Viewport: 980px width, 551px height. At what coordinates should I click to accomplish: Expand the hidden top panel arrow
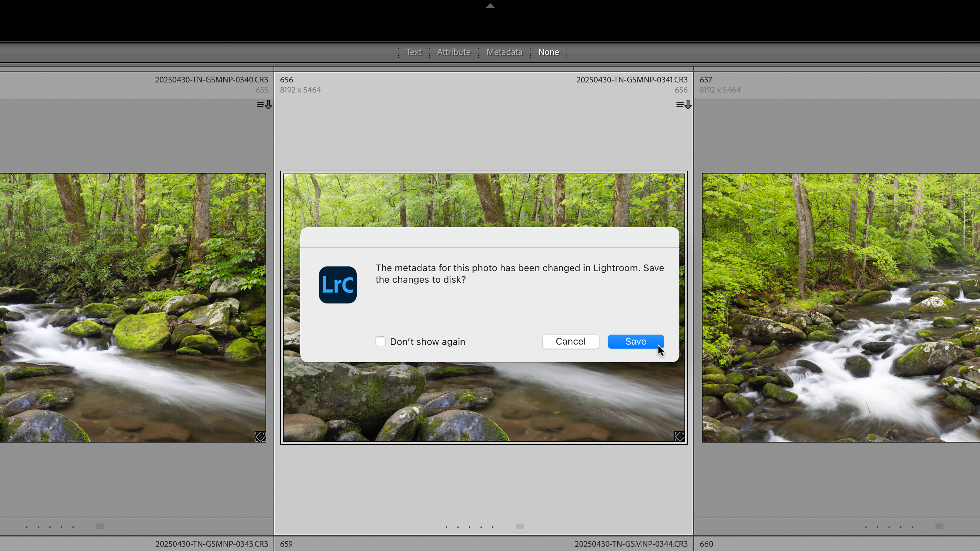coord(490,6)
